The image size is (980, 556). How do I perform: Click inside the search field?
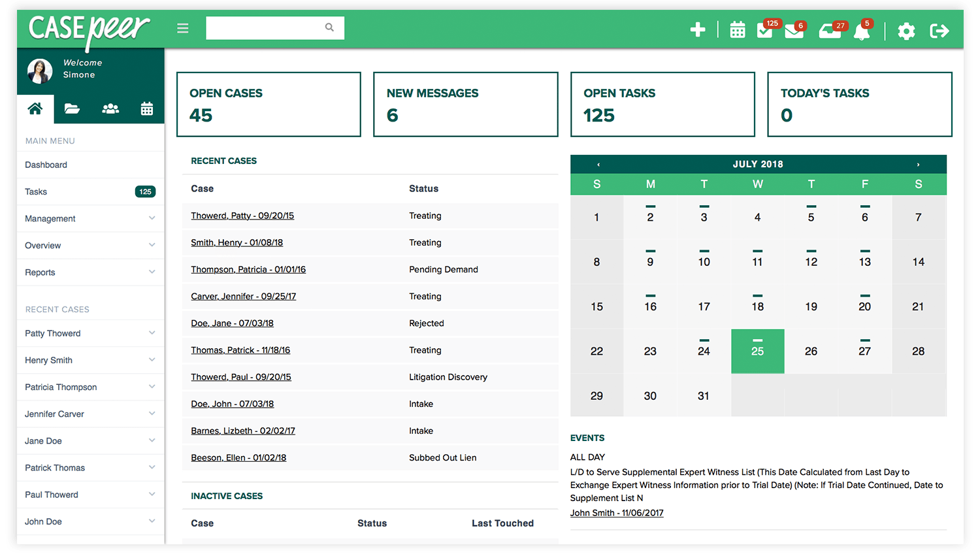268,28
